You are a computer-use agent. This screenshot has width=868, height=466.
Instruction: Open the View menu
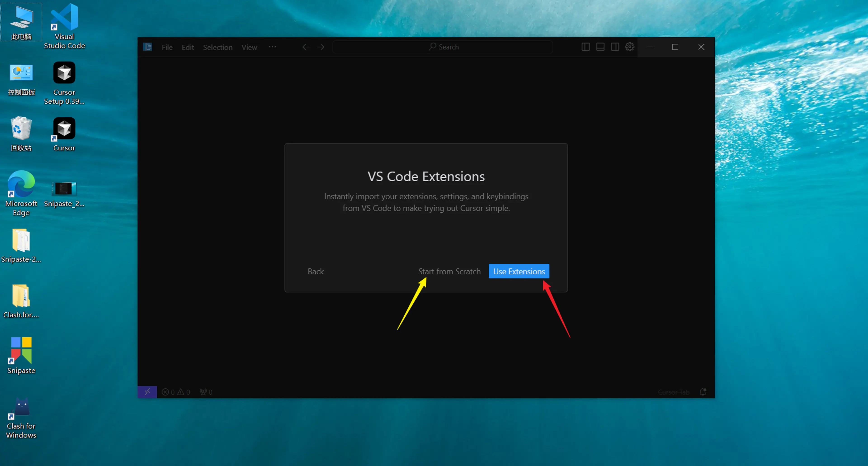249,47
